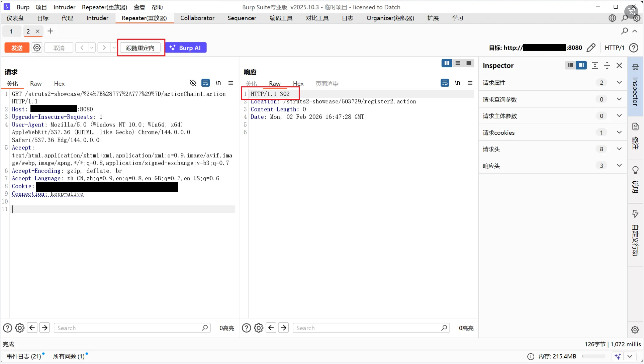Switch to the Collaborator tab
The width and height of the screenshot is (644, 364).
(x=197, y=18)
